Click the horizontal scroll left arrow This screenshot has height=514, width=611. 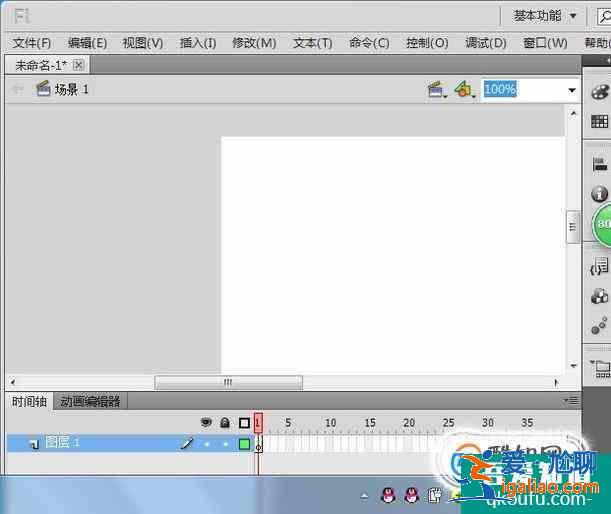[x=13, y=382]
